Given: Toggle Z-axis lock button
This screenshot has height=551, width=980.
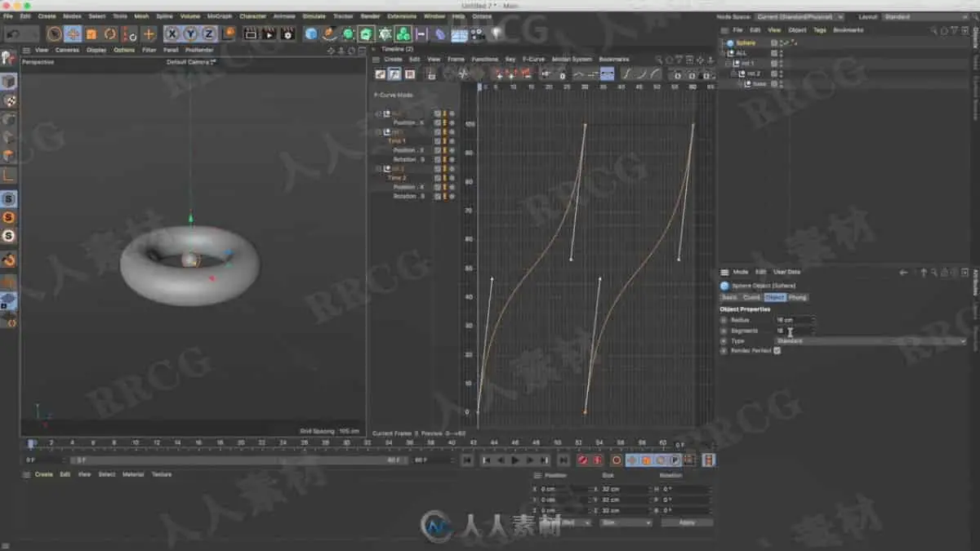Looking at the screenshot, I should click(x=209, y=34).
